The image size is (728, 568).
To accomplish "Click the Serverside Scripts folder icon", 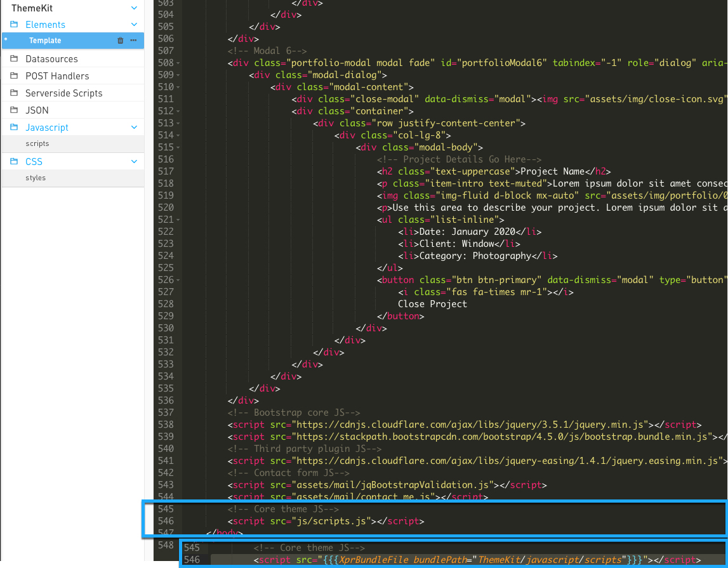I will [15, 93].
